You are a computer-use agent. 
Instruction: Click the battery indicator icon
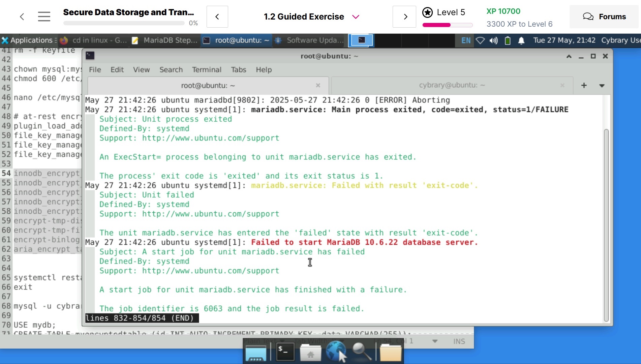(508, 40)
